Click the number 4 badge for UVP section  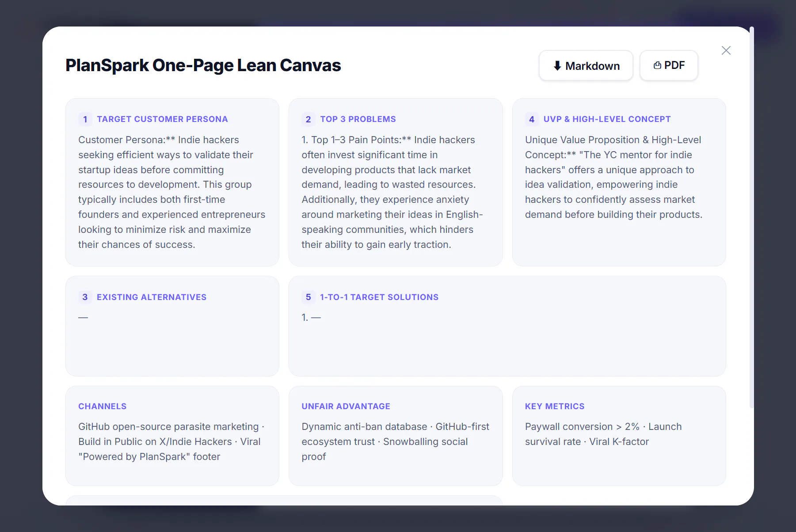click(532, 119)
